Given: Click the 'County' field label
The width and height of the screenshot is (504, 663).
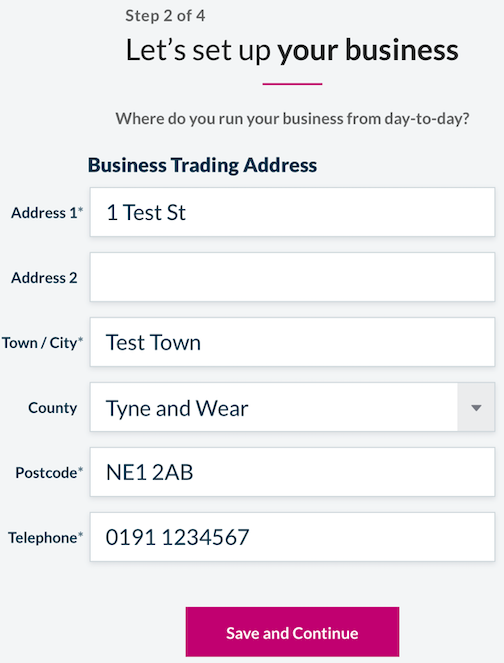Looking at the screenshot, I should [52, 408].
